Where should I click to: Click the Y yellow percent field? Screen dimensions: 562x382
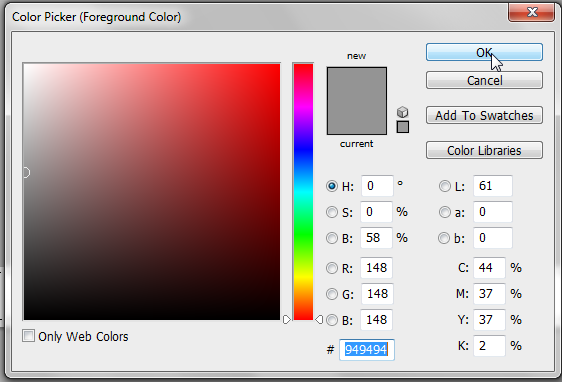[489, 320]
